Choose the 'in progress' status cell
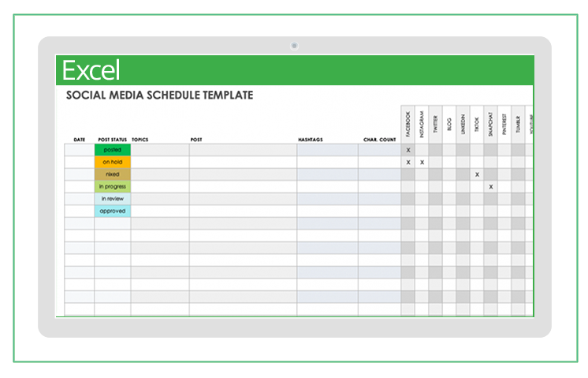The height and width of the screenshot is (378, 588). pyautogui.click(x=112, y=186)
